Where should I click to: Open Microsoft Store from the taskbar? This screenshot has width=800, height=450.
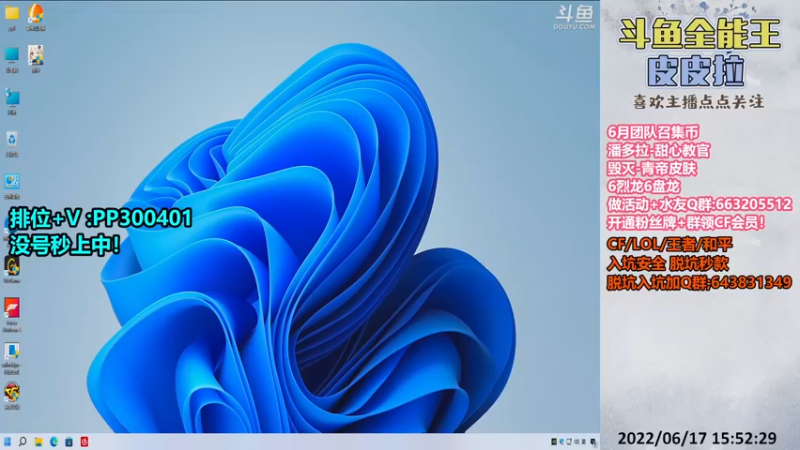tap(69, 442)
